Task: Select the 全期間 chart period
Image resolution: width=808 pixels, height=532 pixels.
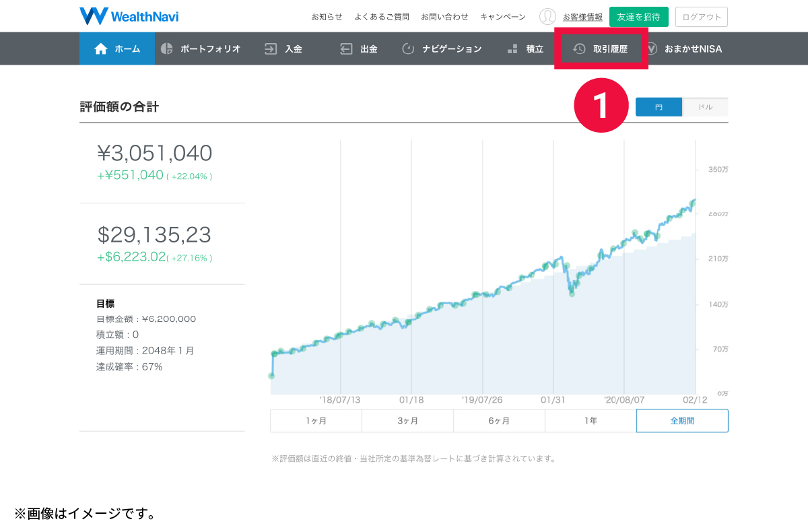Action: (682, 421)
